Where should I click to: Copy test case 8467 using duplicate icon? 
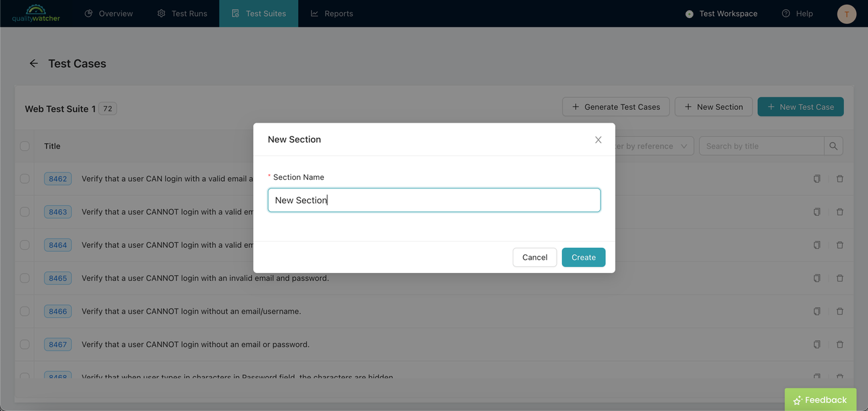817,344
